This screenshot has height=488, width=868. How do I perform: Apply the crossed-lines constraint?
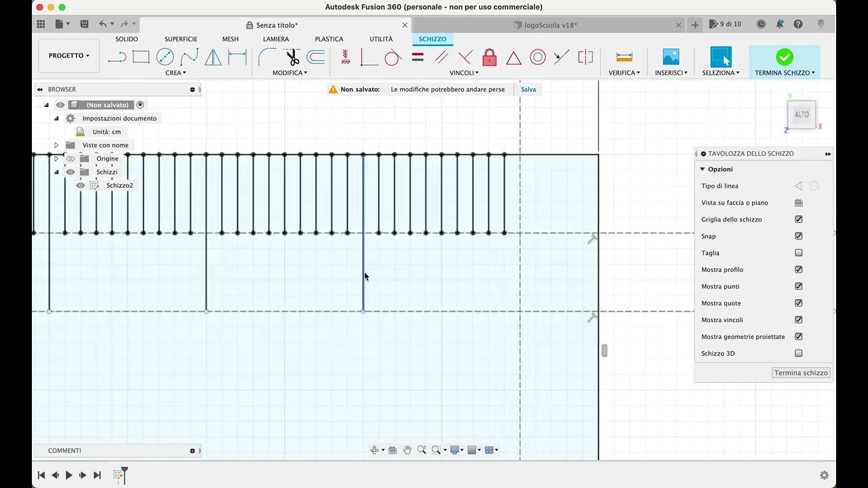465,58
